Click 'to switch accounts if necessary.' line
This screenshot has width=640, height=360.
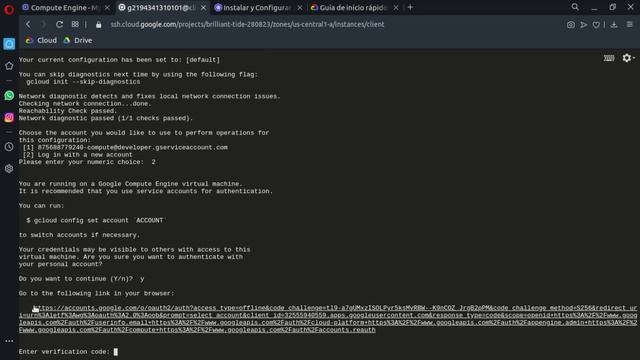point(79,235)
